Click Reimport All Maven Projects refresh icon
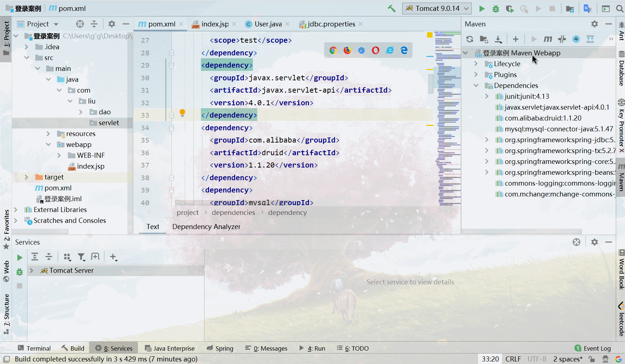 pos(470,39)
